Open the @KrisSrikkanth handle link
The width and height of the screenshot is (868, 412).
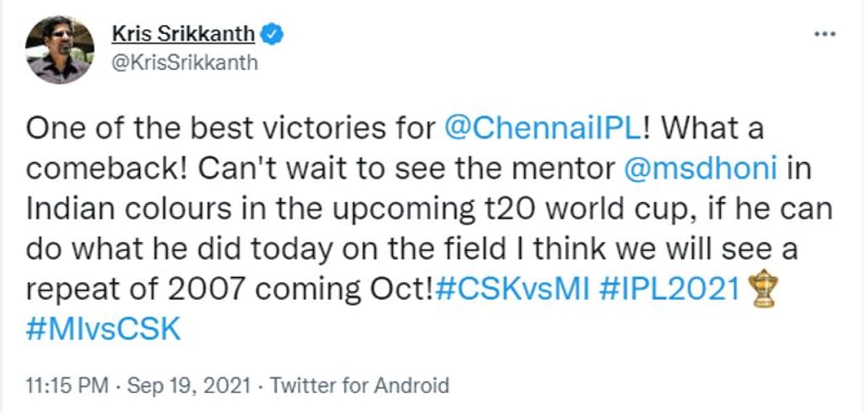(184, 63)
